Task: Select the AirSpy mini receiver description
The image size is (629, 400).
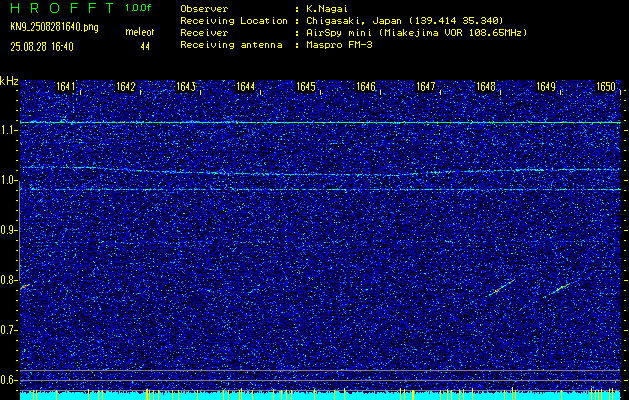Action: coord(416,32)
